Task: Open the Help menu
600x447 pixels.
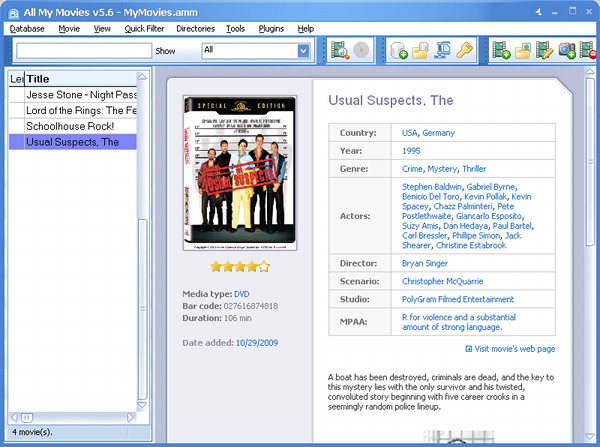Action: coord(306,29)
